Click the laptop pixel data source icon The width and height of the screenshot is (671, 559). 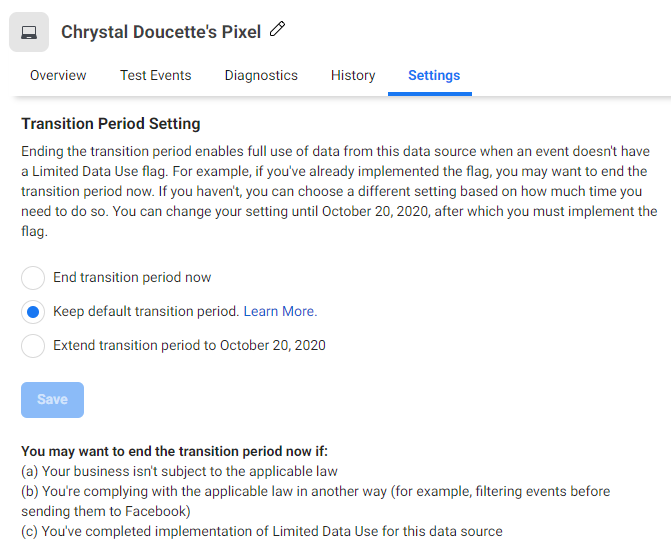[29, 33]
